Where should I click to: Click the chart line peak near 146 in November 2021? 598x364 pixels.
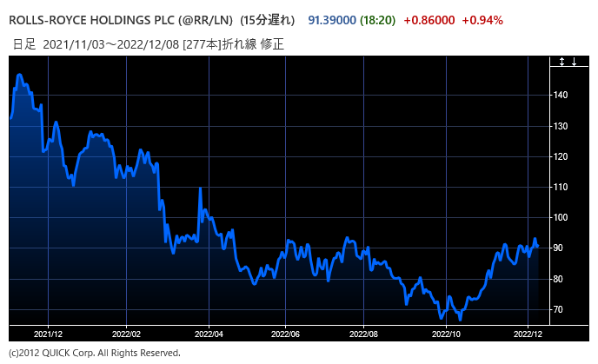pyautogui.click(x=20, y=75)
